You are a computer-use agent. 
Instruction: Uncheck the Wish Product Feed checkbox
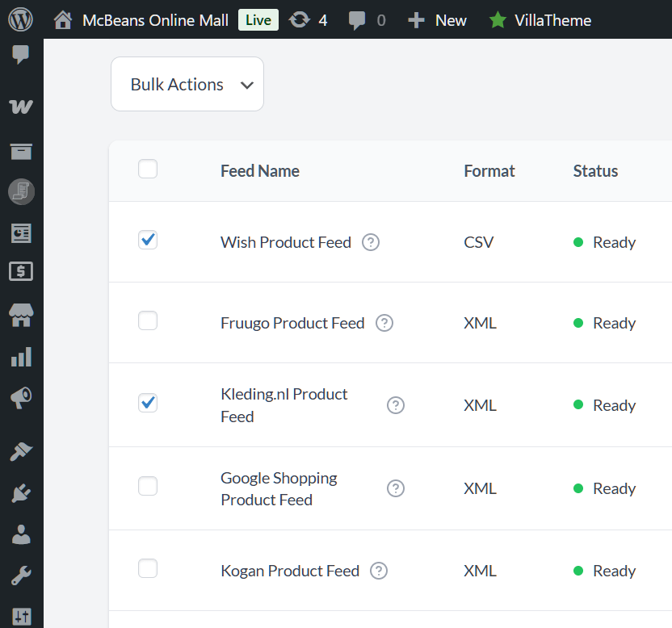(148, 240)
